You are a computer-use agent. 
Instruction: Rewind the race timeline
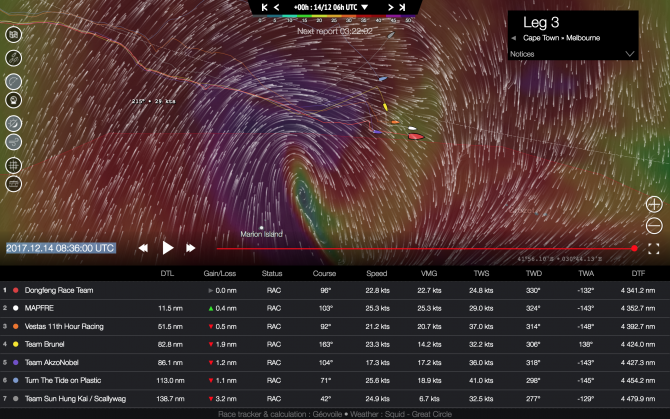point(143,247)
